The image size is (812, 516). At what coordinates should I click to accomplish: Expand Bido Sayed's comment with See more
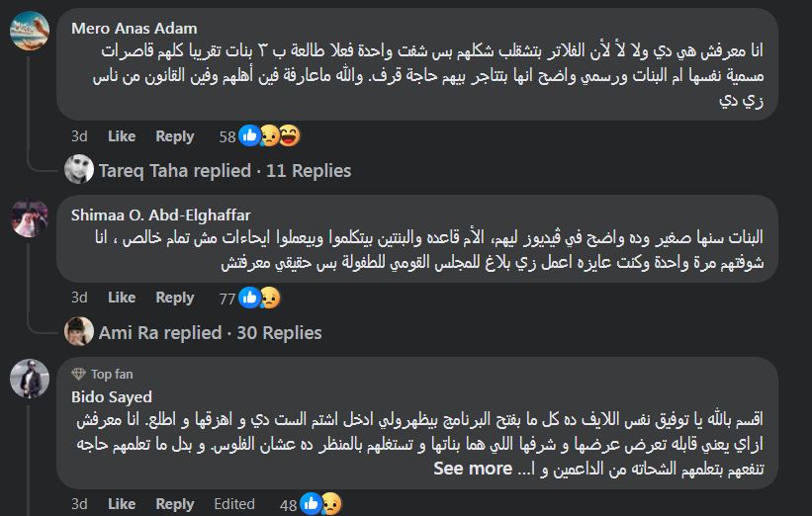pos(473,469)
